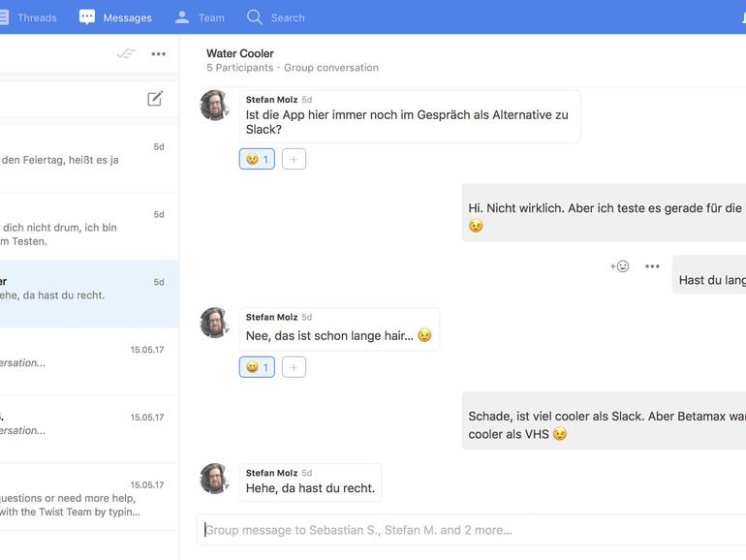This screenshot has width=746, height=560.
Task: Add a reaction to the Slack alternative message
Action: click(294, 159)
